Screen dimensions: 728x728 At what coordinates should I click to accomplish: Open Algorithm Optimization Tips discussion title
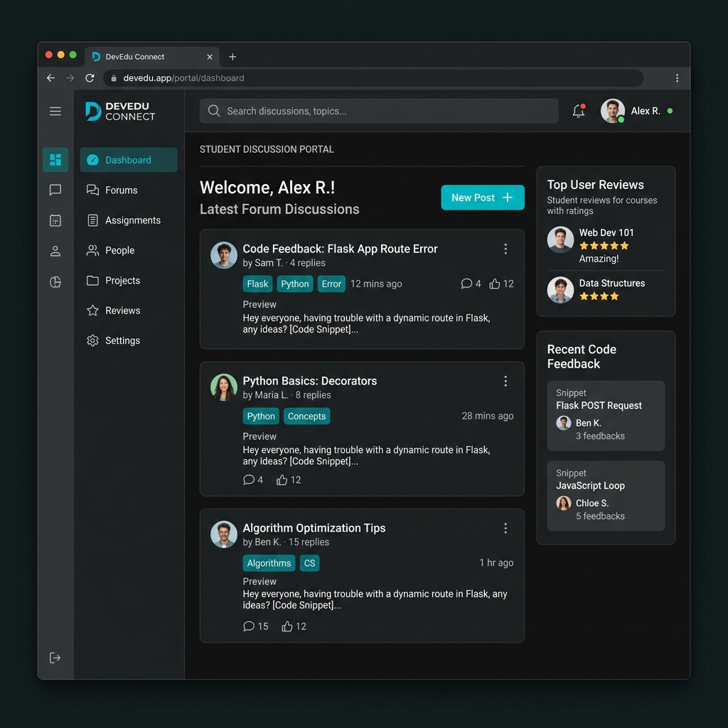click(x=314, y=528)
